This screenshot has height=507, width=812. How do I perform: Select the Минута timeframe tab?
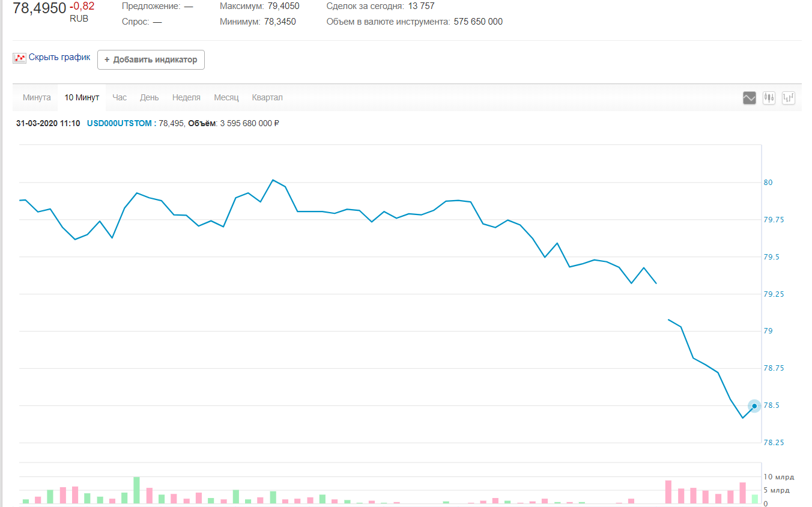37,97
